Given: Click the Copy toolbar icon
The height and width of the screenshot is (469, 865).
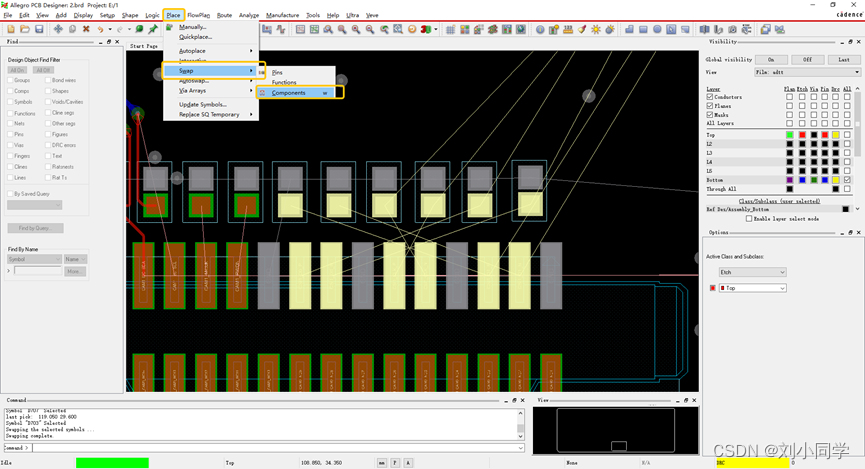Looking at the screenshot, I should [72, 29].
